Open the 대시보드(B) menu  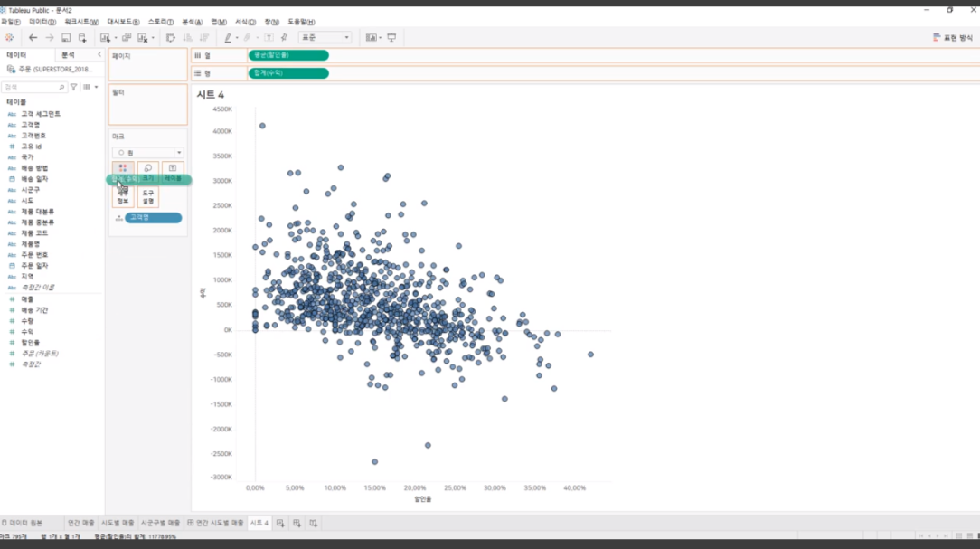click(x=123, y=22)
